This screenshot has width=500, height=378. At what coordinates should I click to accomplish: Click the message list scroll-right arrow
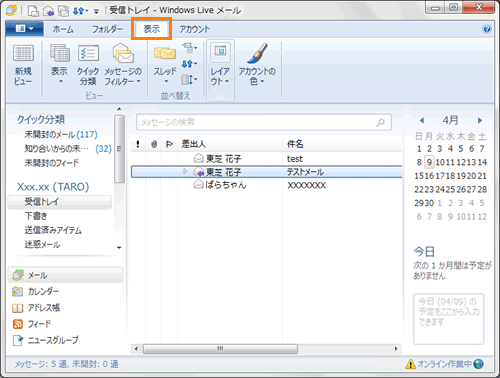coord(396,349)
